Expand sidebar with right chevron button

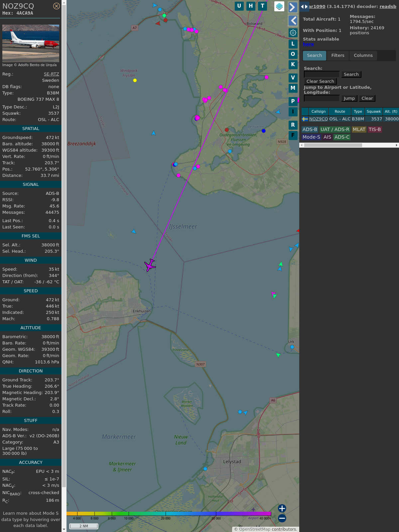(x=293, y=7)
